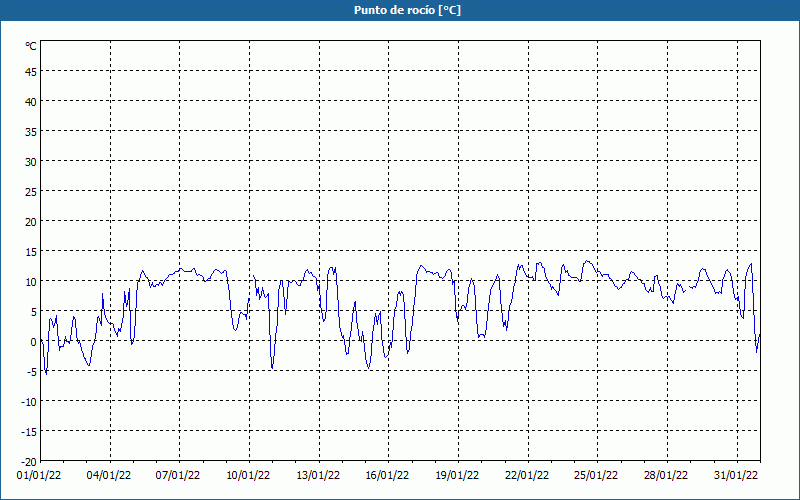Click the 25 y-axis label

coord(31,192)
